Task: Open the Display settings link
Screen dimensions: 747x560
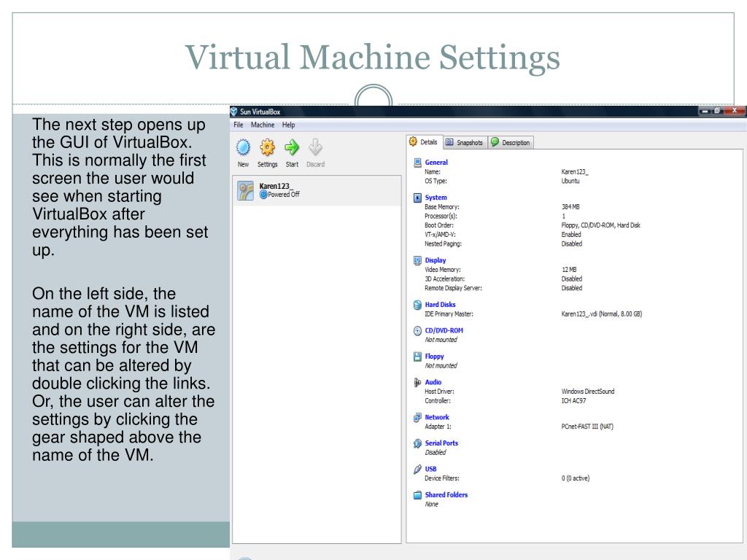Action: coord(436,260)
